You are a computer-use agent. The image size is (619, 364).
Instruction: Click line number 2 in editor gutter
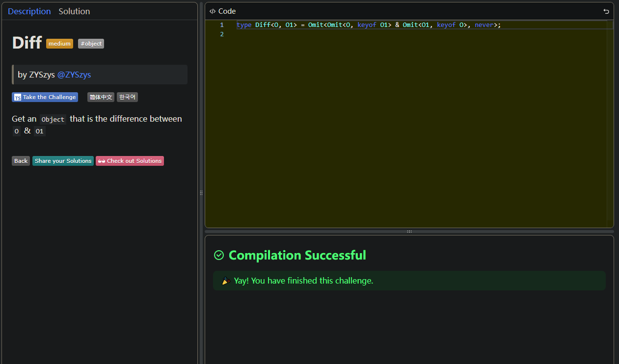(x=222, y=34)
